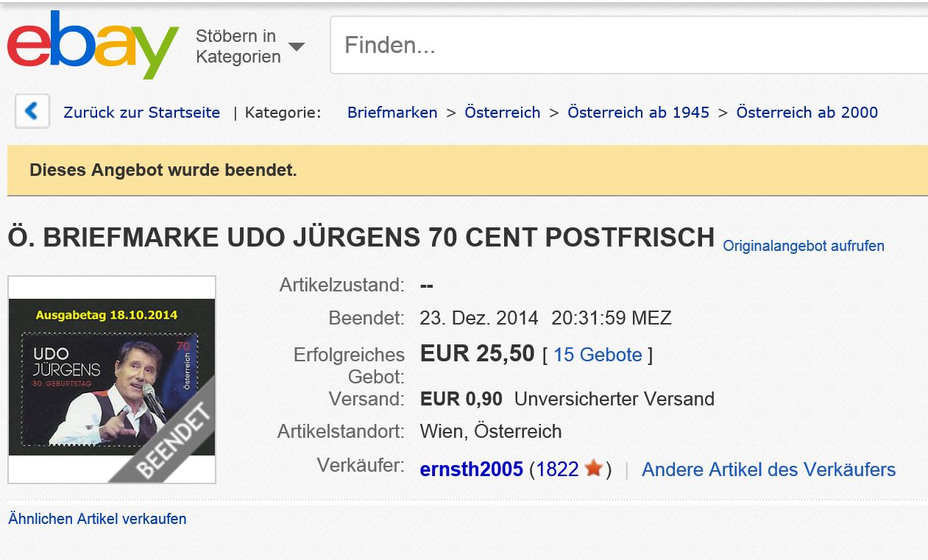The height and width of the screenshot is (560, 928).
Task: Click the 1822 feedback score
Action: click(x=557, y=469)
